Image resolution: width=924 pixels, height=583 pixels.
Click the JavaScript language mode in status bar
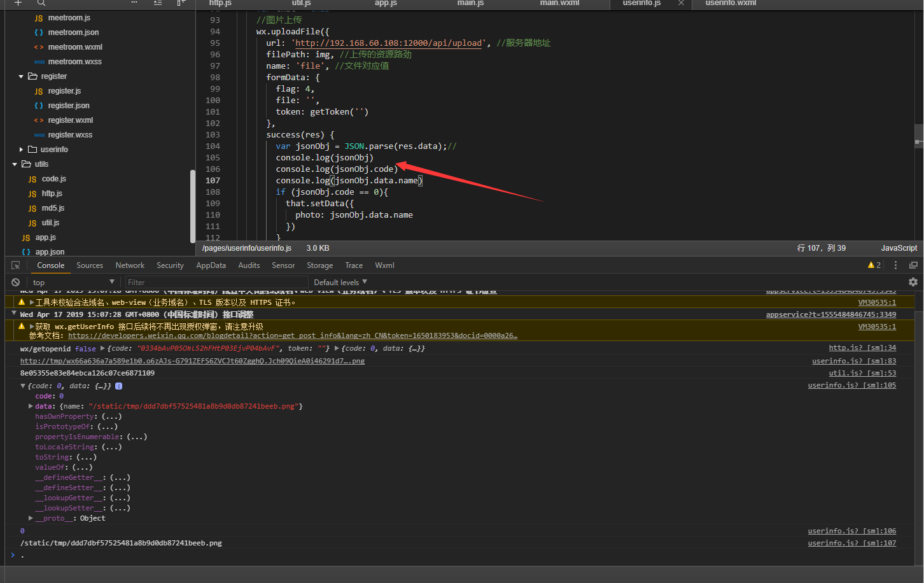tap(899, 248)
